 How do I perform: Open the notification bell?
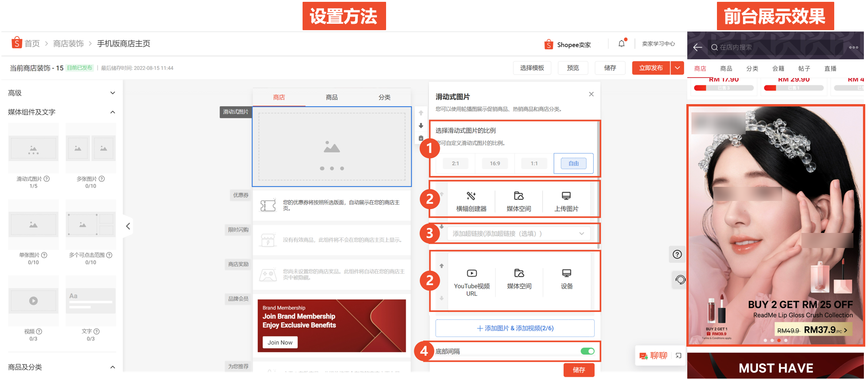pyautogui.click(x=622, y=43)
